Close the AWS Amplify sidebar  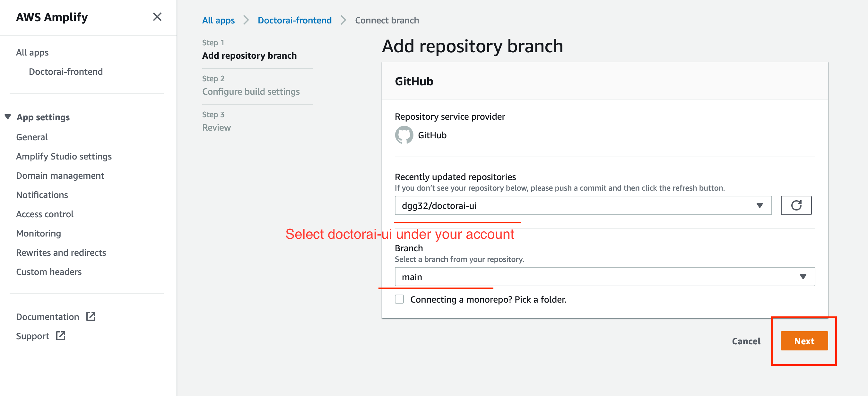coord(157,17)
